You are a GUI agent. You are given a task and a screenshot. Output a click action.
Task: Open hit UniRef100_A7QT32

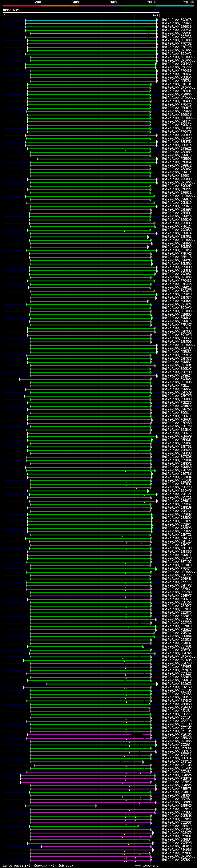[177, 43]
